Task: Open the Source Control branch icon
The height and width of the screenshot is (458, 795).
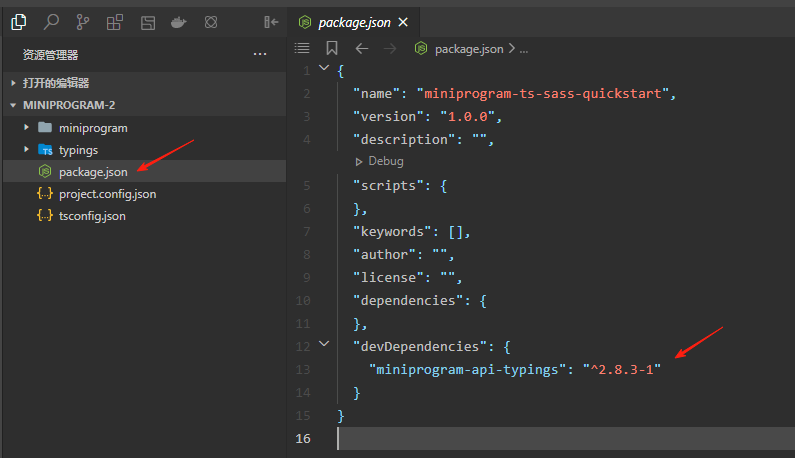Action: tap(83, 22)
